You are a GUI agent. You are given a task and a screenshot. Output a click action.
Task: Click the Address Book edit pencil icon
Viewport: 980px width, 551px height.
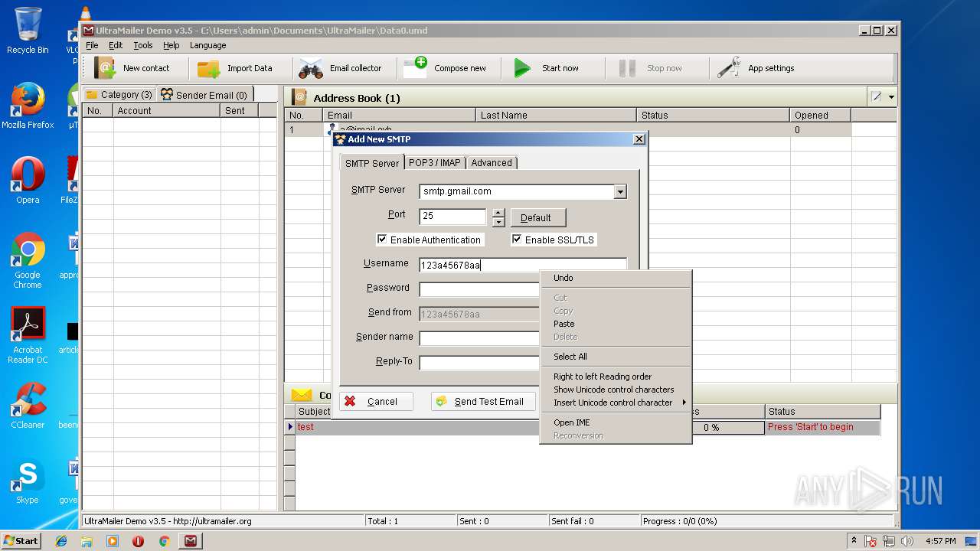point(877,97)
